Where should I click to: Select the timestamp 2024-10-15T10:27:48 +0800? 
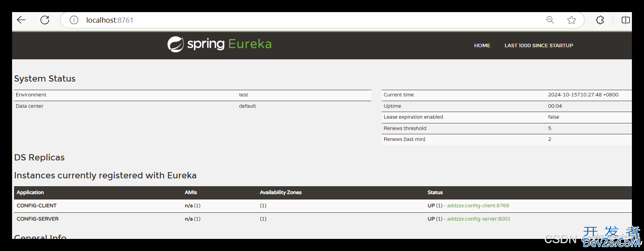[x=583, y=95]
